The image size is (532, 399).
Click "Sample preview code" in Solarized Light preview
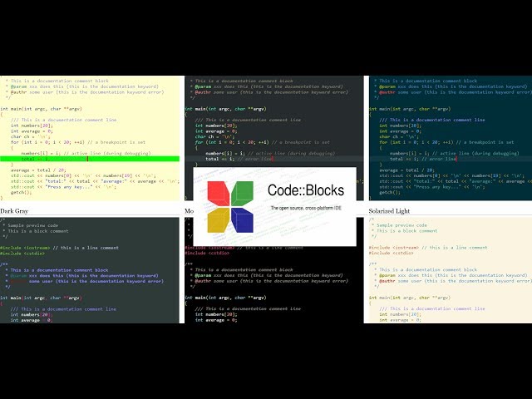click(402, 225)
